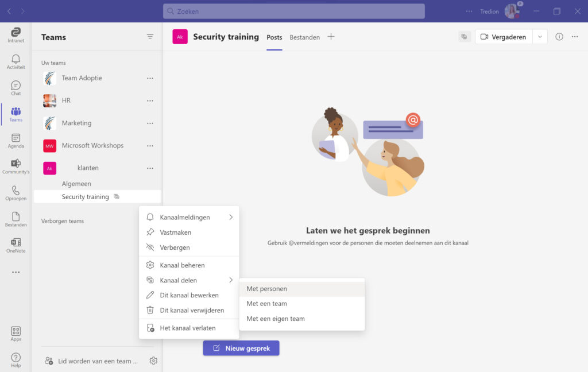Switch to the Posts tab
The height and width of the screenshot is (372, 588).
click(274, 37)
